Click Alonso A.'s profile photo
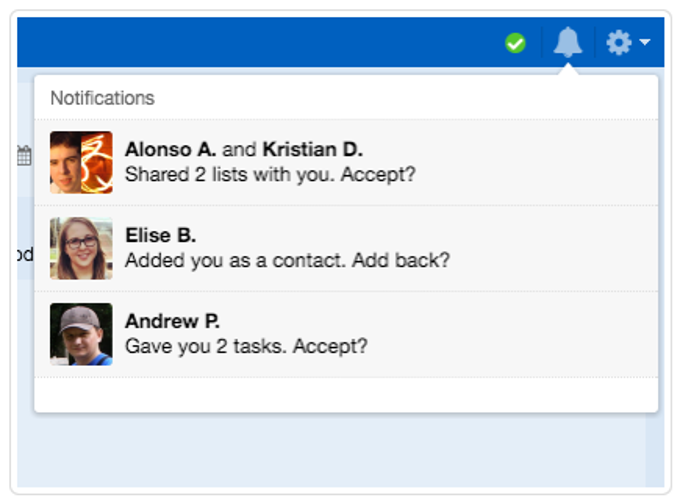 [65, 162]
